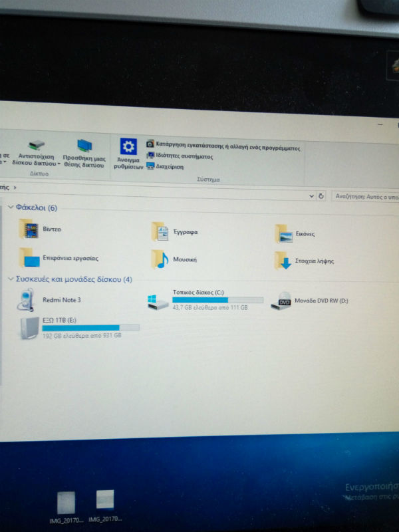This screenshot has width=399, height=532.
Task: Click Συσκευές και μονάδες δίσκου (4) header text
Action: pos(74,279)
